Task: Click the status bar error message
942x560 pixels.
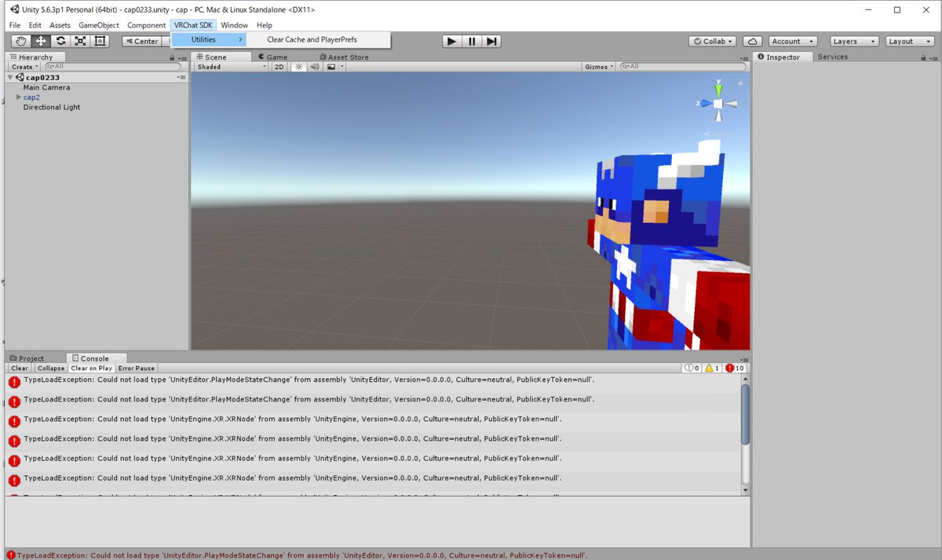Action: click(302, 555)
